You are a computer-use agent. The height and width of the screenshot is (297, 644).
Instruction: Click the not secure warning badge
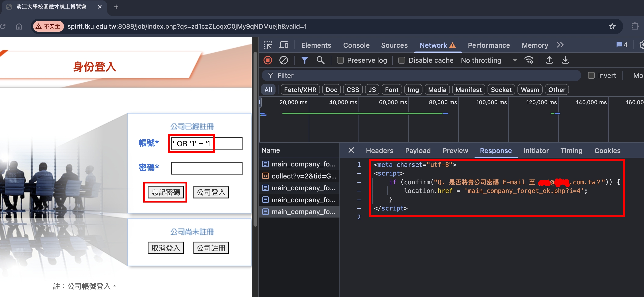coord(48,26)
